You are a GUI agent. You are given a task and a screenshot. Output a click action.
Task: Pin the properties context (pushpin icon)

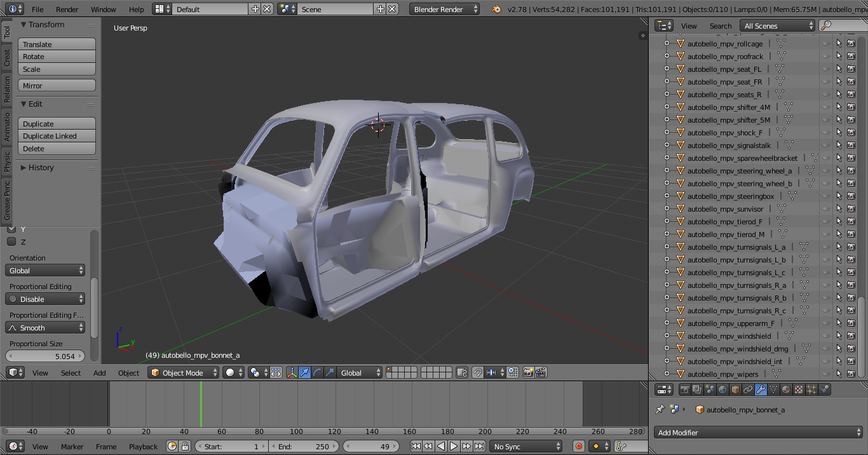click(x=660, y=409)
